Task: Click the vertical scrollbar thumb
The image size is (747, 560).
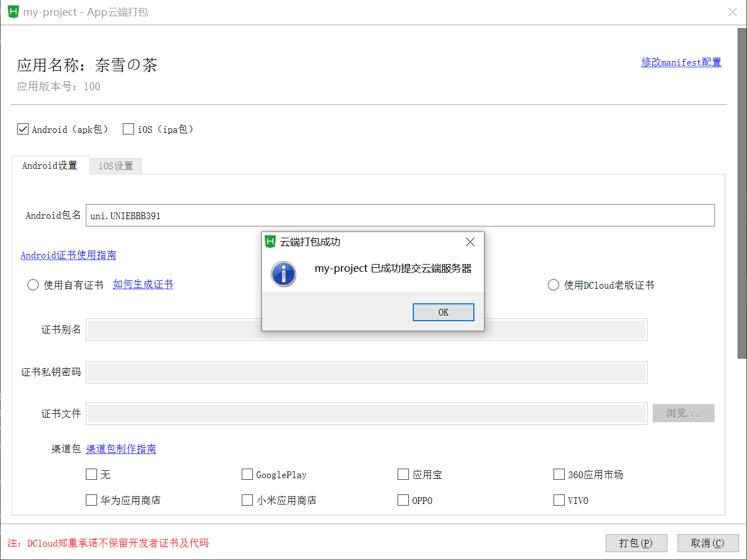Action: coord(742,193)
